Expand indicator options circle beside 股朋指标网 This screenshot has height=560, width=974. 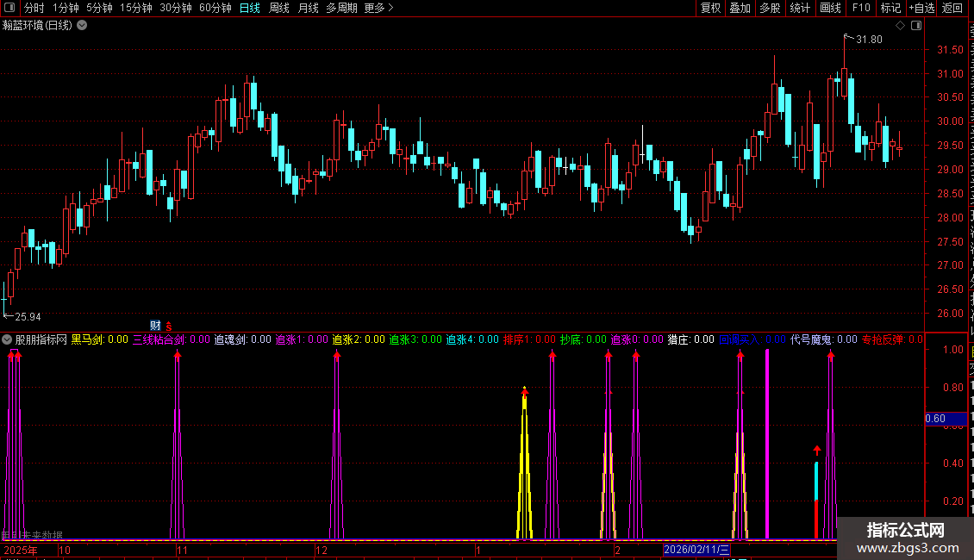tap(7, 339)
